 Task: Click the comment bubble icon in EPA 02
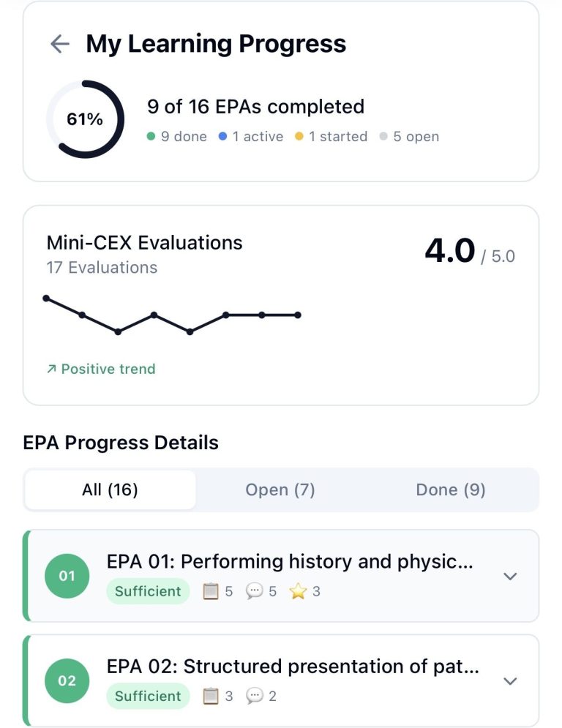pos(254,696)
